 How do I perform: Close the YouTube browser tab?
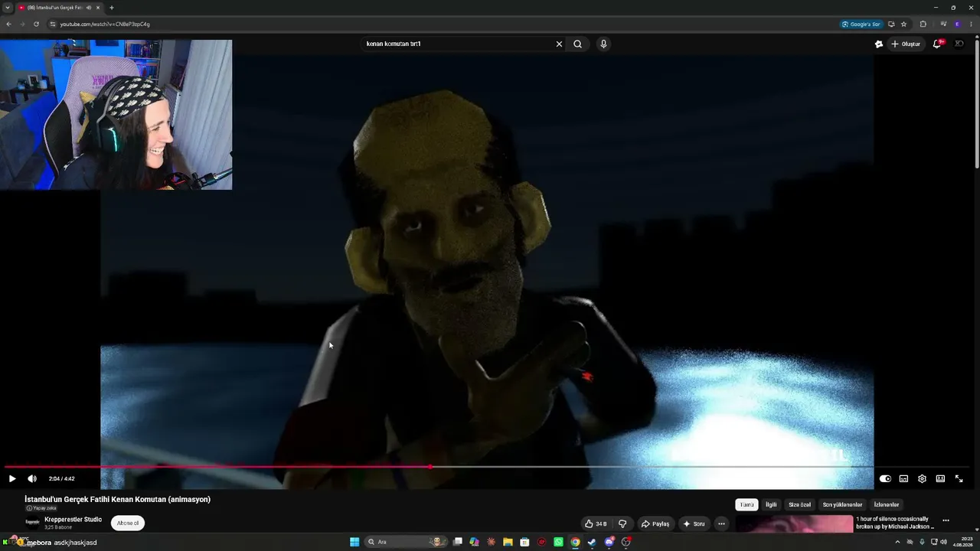click(x=98, y=8)
